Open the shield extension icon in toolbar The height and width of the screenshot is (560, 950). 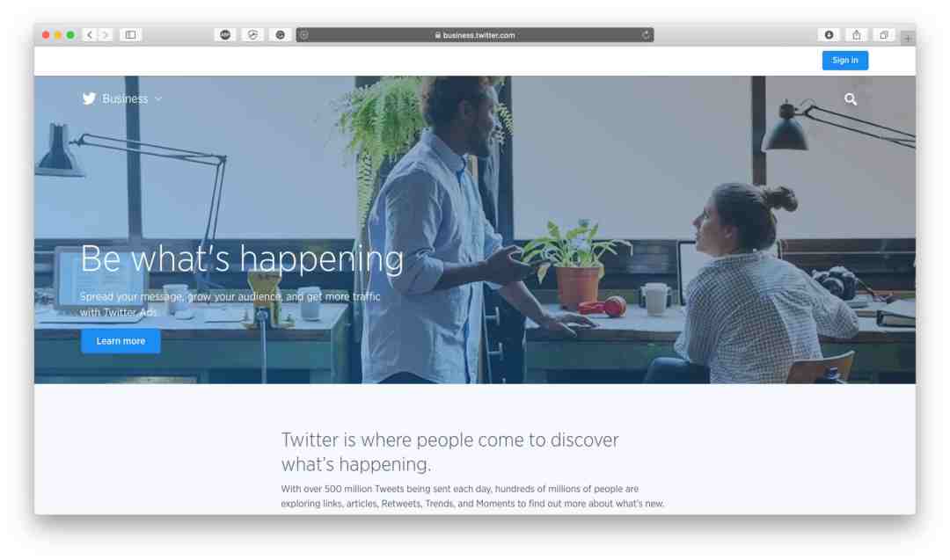[x=252, y=35]
